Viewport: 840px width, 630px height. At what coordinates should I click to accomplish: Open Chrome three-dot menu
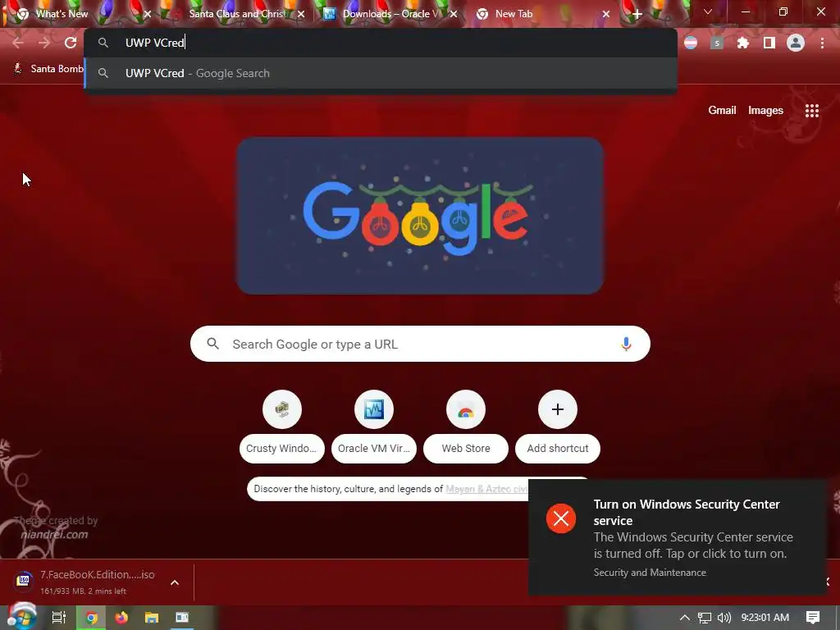tap(822, 43)
